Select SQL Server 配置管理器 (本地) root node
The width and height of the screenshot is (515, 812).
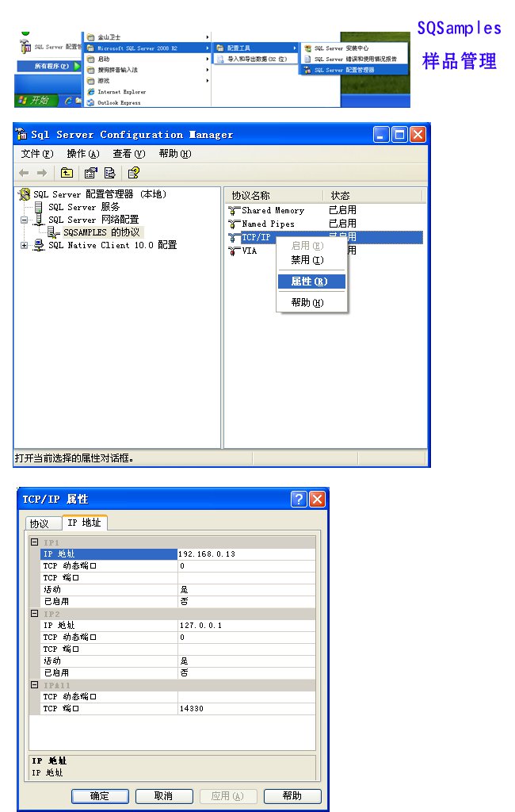[100, 194]
